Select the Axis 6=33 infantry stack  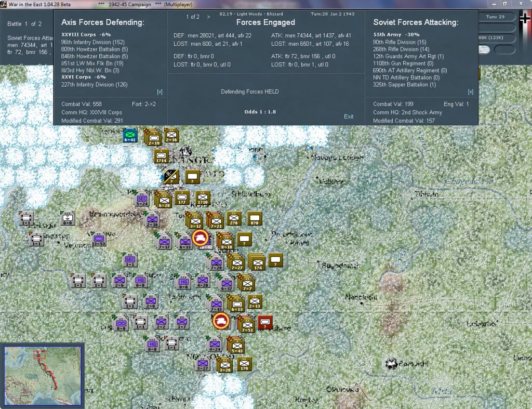(x=184, y=241)
